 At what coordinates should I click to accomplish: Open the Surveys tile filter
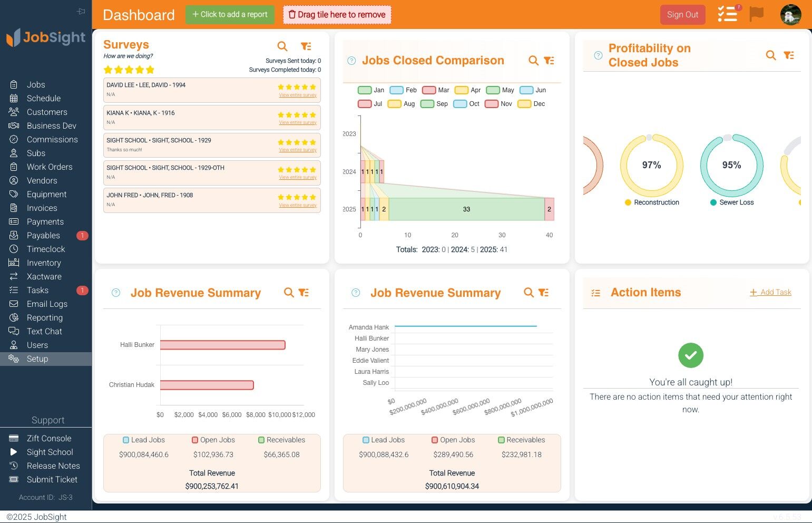[306, 46]
